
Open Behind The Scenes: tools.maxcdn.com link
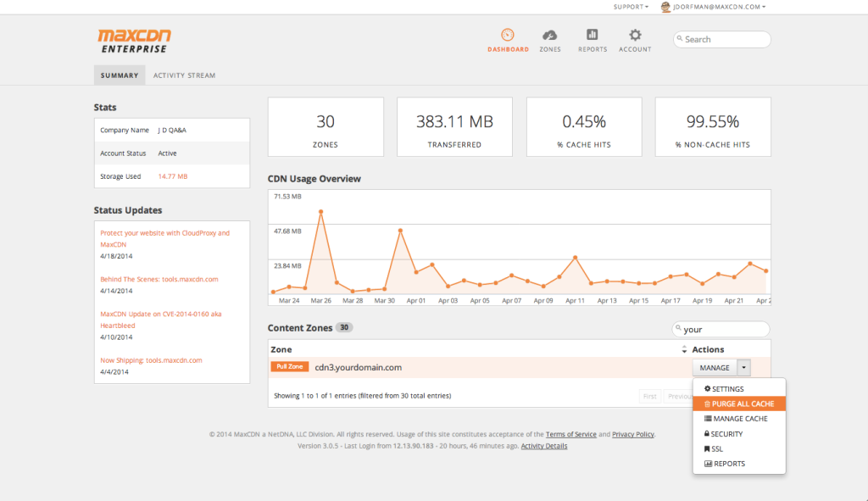pyautogui.click(x=159, y=279)
